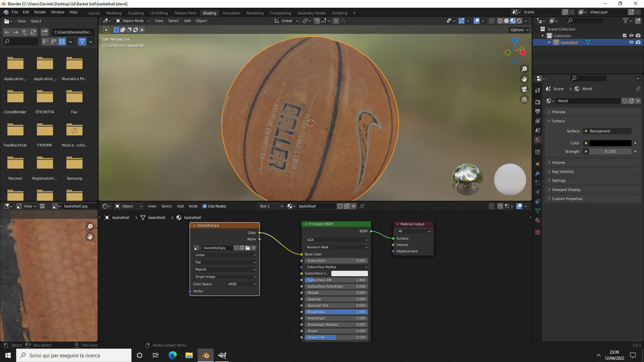This screenshot has height=362, width=644.
Task: Disable Collection in renders camera icon
Action: [x=638, y=36]
